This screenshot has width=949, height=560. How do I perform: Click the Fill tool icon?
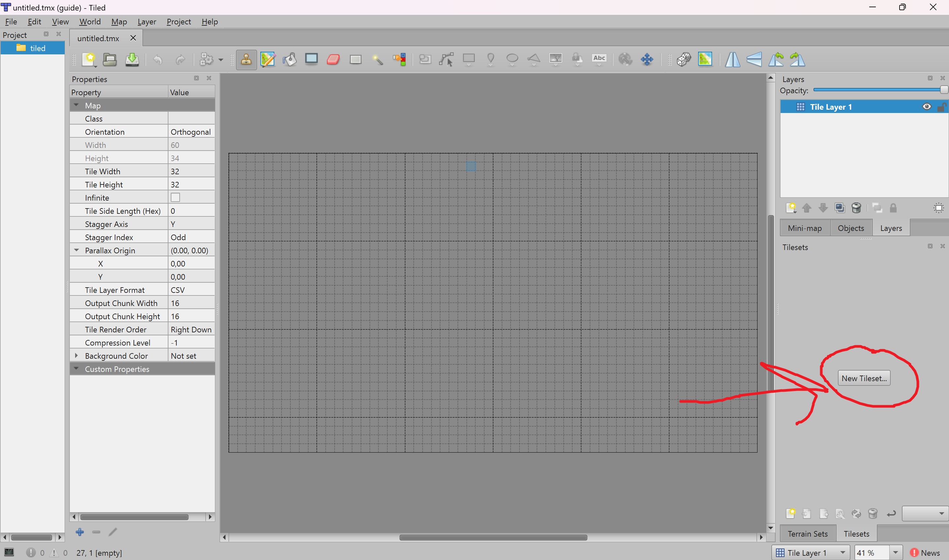tap(289, 59)
